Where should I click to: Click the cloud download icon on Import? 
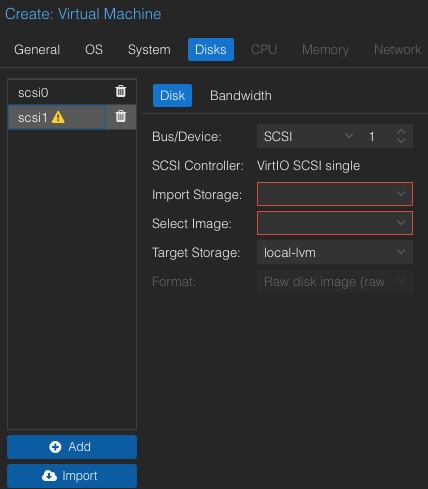click(49, 476)
